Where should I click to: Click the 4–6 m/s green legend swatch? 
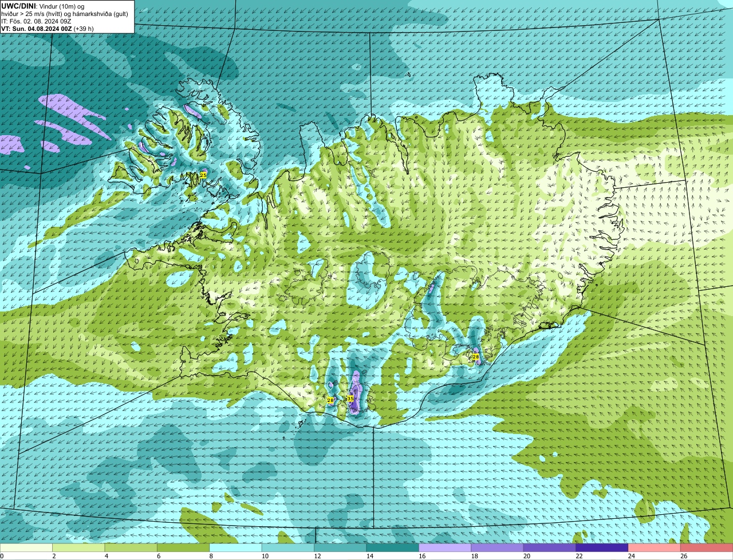tap(131, 547)
